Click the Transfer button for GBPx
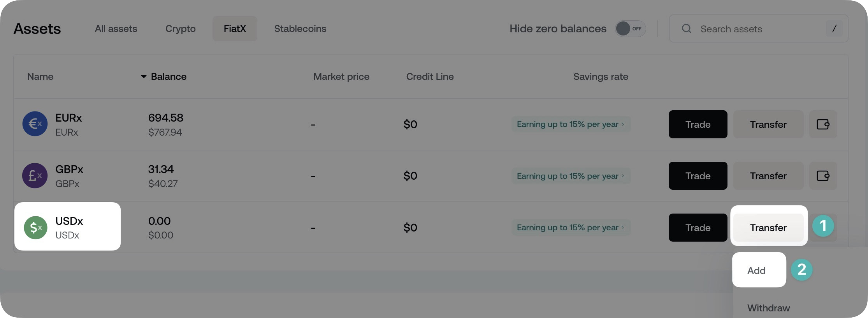868x318 pixels. 768,176
